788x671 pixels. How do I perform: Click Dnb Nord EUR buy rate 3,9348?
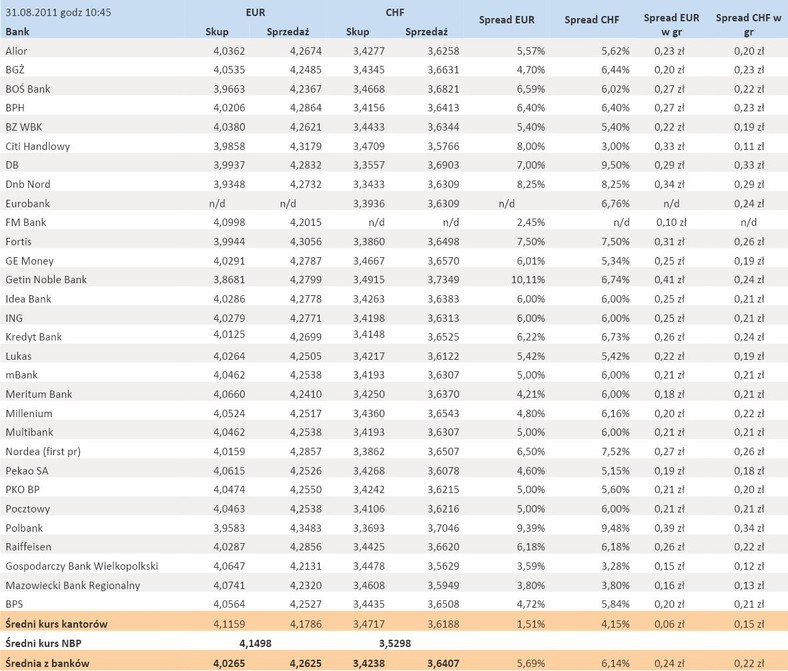click(229, 184)
